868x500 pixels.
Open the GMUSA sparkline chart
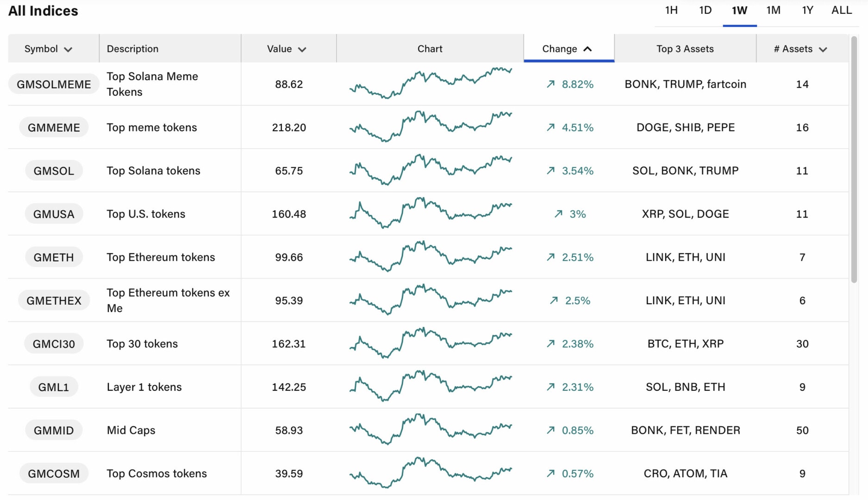pos(431,213)
